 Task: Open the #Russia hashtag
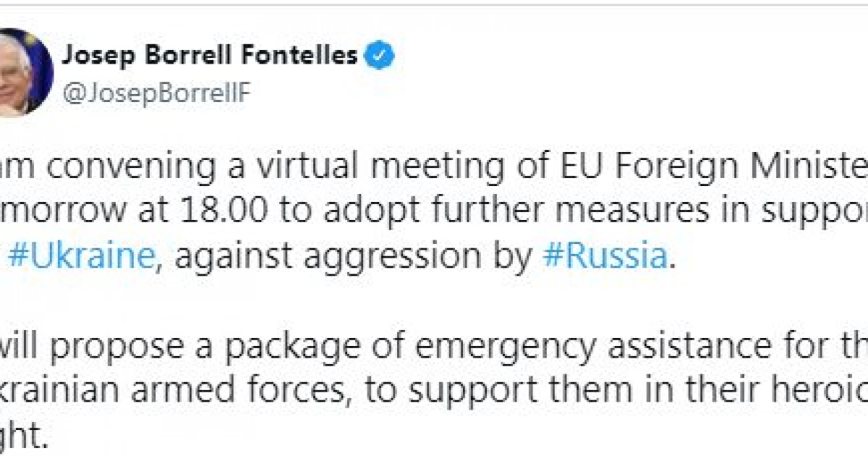tap(604, 257)
